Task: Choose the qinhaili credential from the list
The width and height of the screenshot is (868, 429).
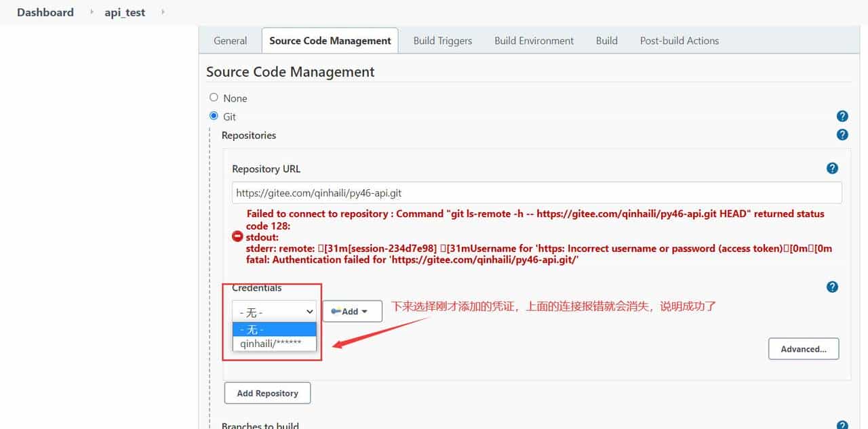Action: pyautogui.click(x=274, y=344)
